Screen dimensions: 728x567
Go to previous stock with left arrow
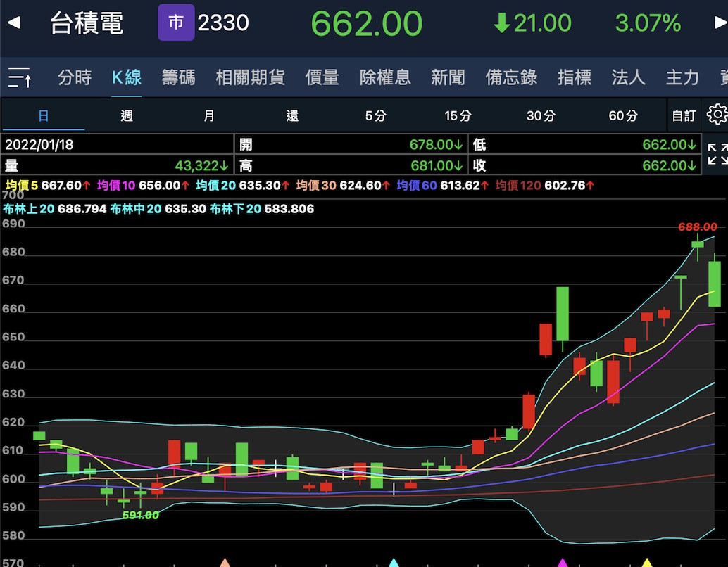(x=13, y=23)
